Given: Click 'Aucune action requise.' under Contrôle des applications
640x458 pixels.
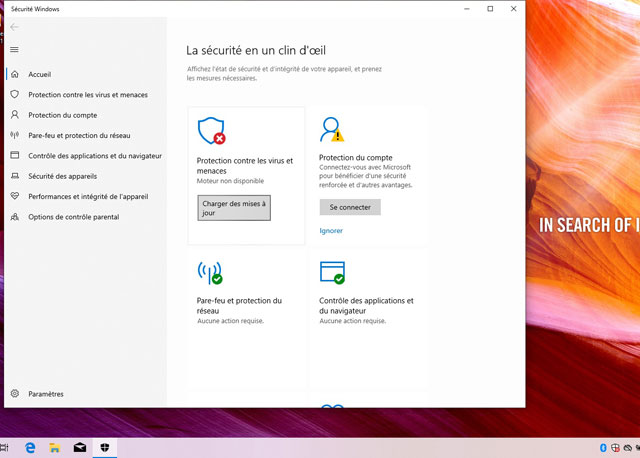Looking at the screenshot, I should click(352, 321).
